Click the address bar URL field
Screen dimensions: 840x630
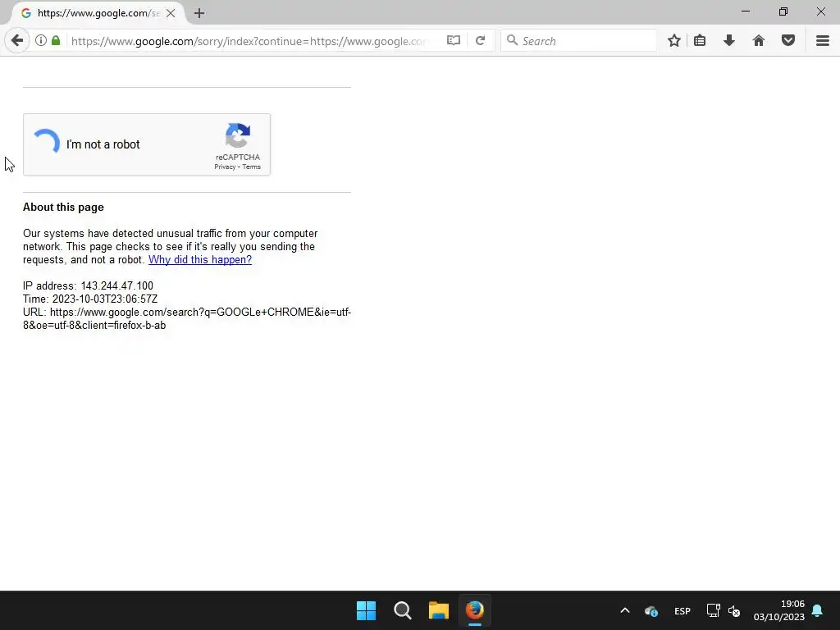248,41
